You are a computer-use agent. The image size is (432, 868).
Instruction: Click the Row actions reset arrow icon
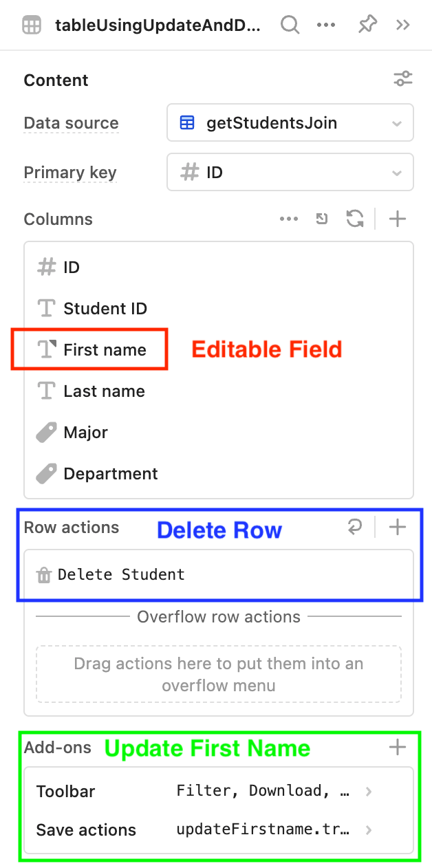click(x=355, y=528)
